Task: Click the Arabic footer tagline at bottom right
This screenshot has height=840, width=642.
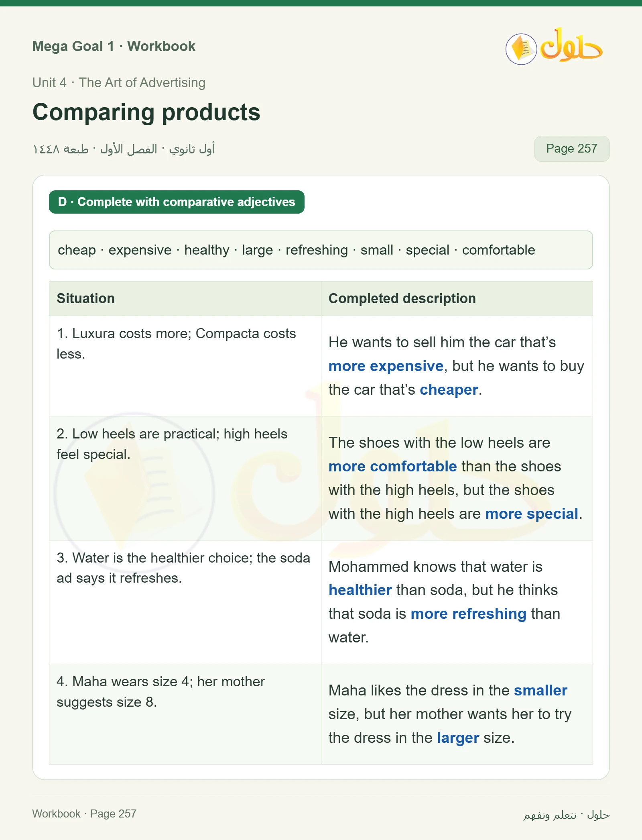Action: pos(566,815)
